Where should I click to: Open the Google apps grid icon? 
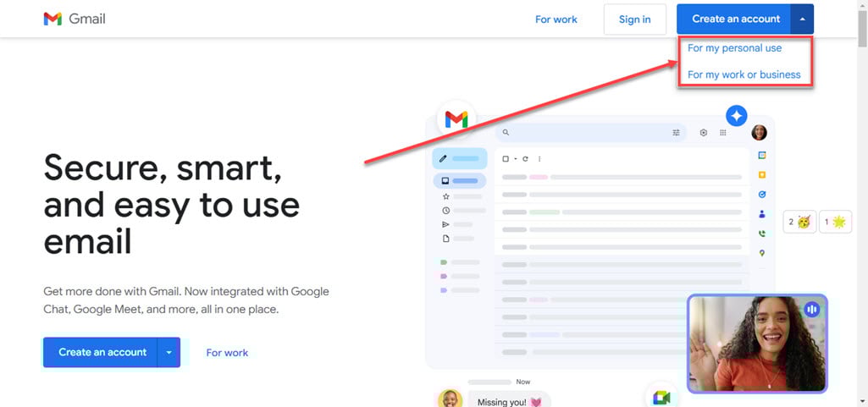pos(723,133)
